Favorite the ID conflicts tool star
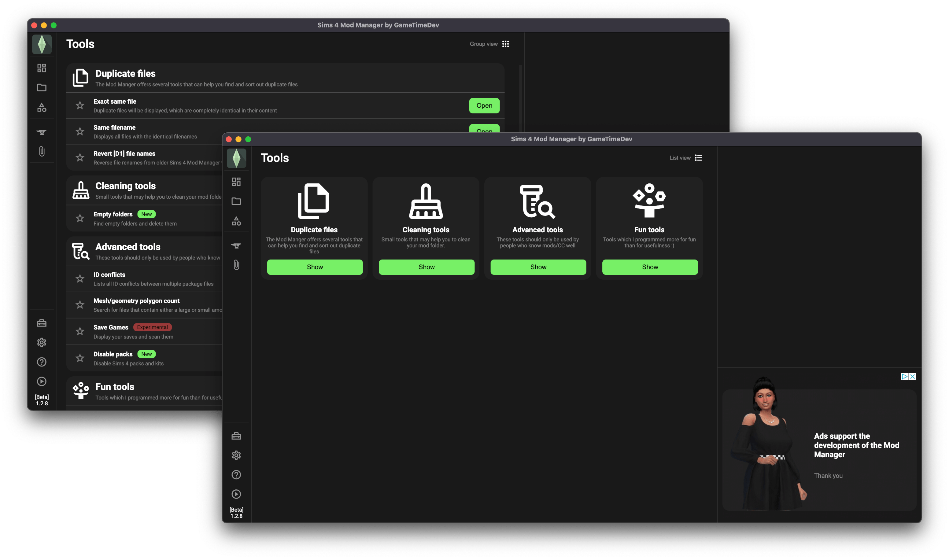949x560 pixels. coord(79,278)
